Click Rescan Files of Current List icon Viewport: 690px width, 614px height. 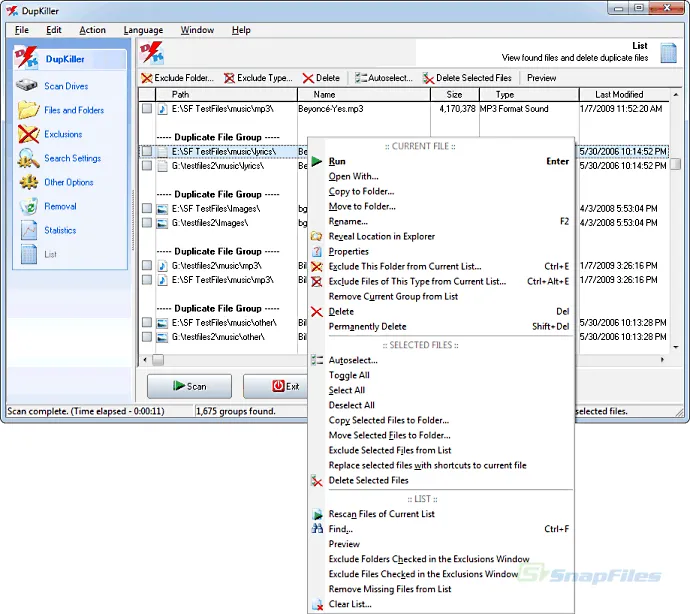[x=317, y=514]
